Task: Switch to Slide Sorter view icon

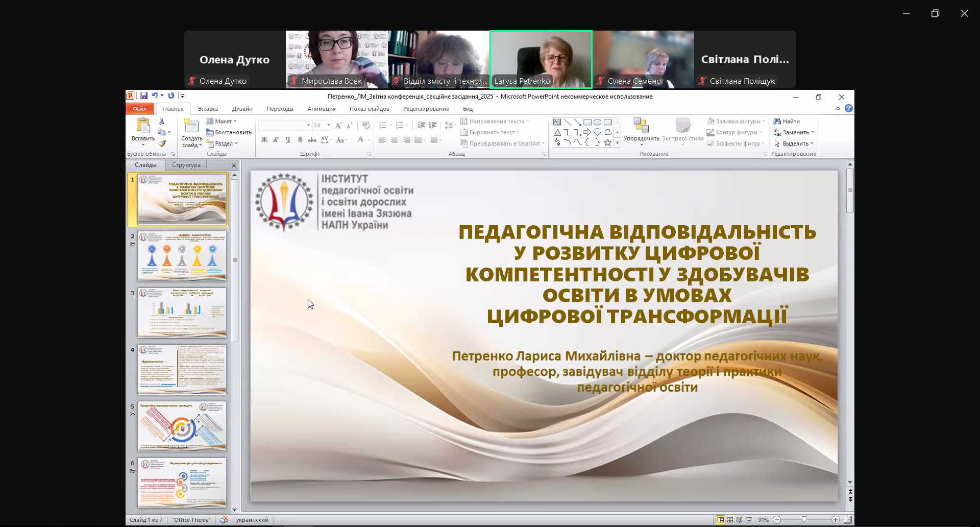Action: [730, 520]
